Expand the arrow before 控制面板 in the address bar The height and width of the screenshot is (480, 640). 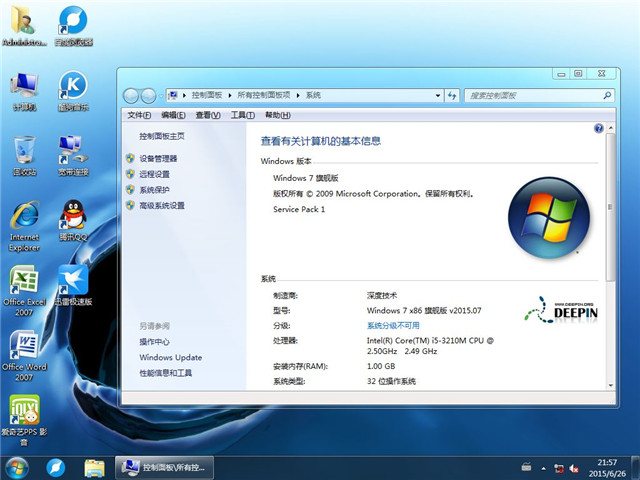click(184, 96)
